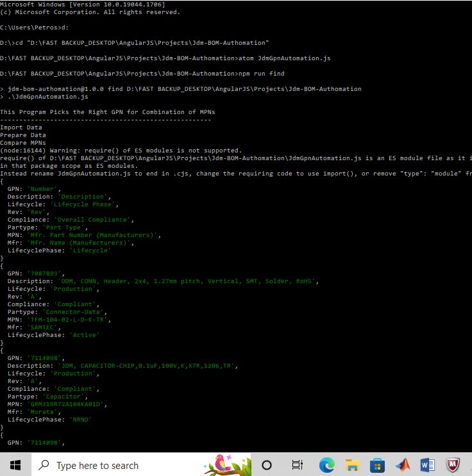Click the 'Import Data' output line

pyautogui.click(x=21, y=127)
